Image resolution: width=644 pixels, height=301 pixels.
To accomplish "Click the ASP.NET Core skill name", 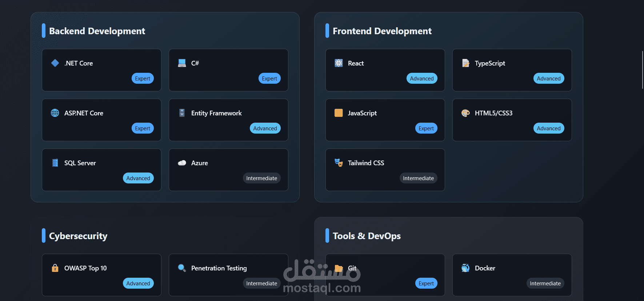I will pyautogui.click(x=84, y=113).
